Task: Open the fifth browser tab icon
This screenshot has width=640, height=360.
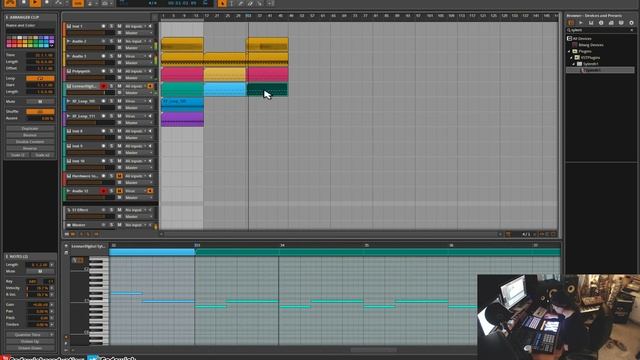Action: (611, 23)
